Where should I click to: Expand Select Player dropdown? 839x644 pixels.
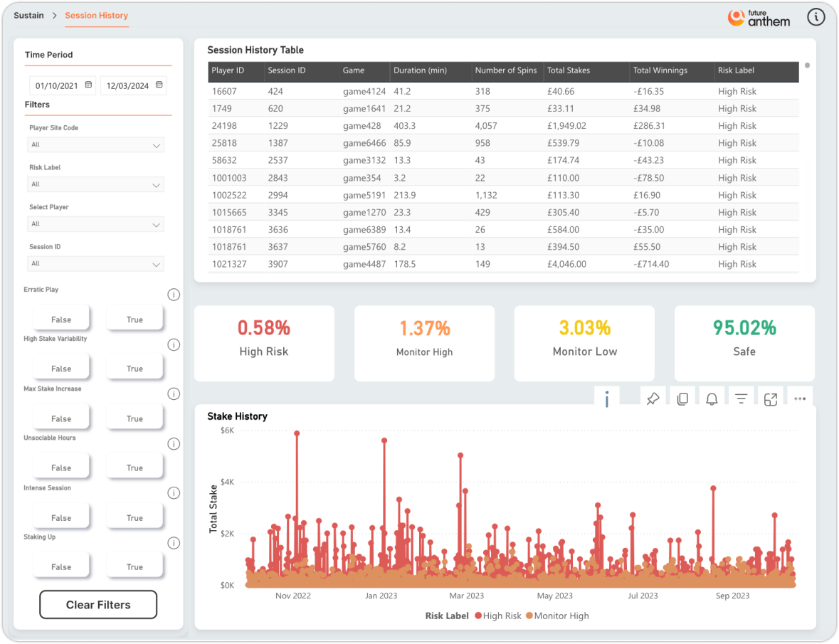(x=95, y=224)
